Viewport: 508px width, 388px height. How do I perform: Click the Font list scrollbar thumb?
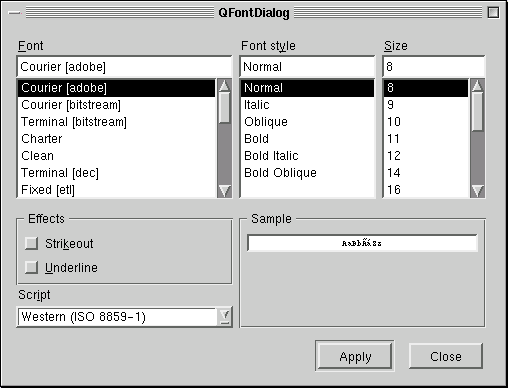[x=224, y=108]
